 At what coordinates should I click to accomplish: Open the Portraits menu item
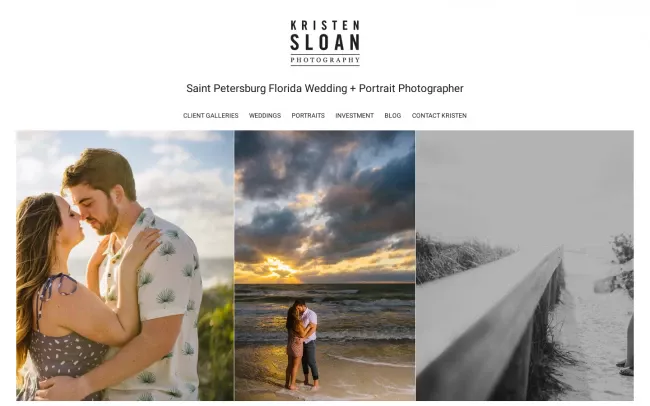(308, 115)
